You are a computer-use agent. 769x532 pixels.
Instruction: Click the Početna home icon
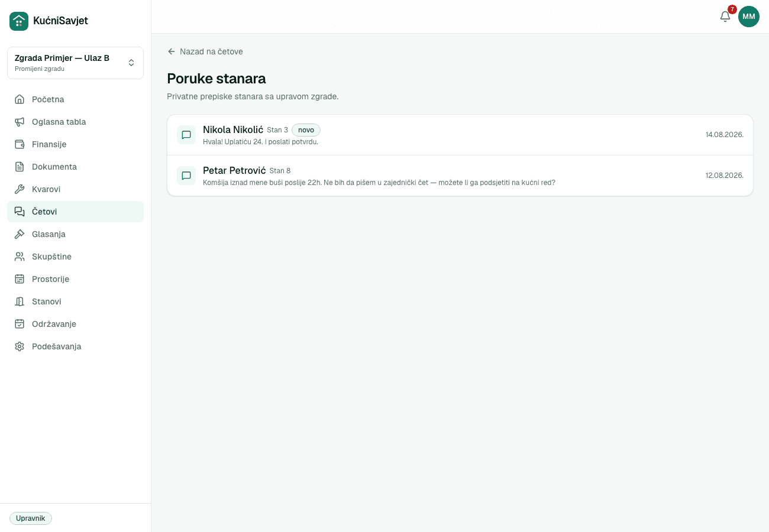point(20,99)
